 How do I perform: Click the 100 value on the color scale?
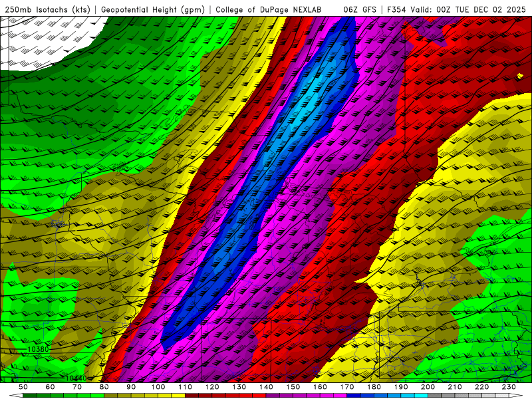158,387
